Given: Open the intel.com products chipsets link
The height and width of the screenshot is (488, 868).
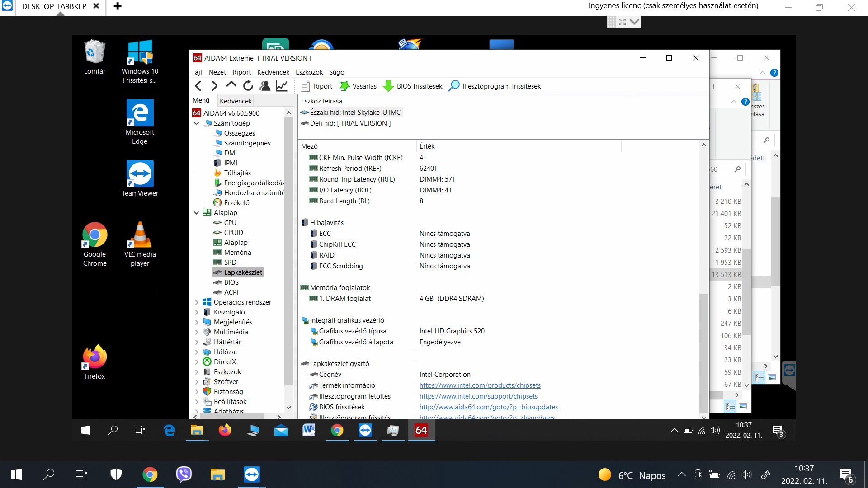Looking at the screenshot, I should pos(480,385).
